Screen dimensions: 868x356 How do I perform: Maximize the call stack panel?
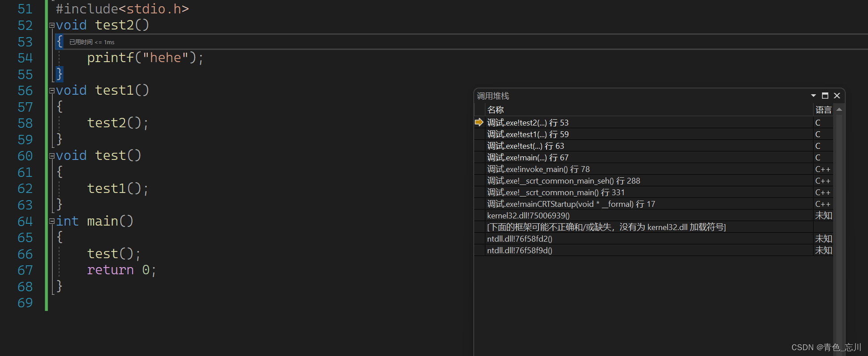pos(825,96)
